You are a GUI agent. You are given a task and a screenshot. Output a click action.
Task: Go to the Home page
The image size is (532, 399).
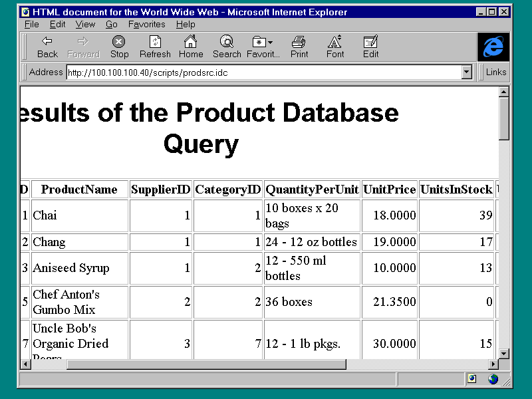(191, 42)
